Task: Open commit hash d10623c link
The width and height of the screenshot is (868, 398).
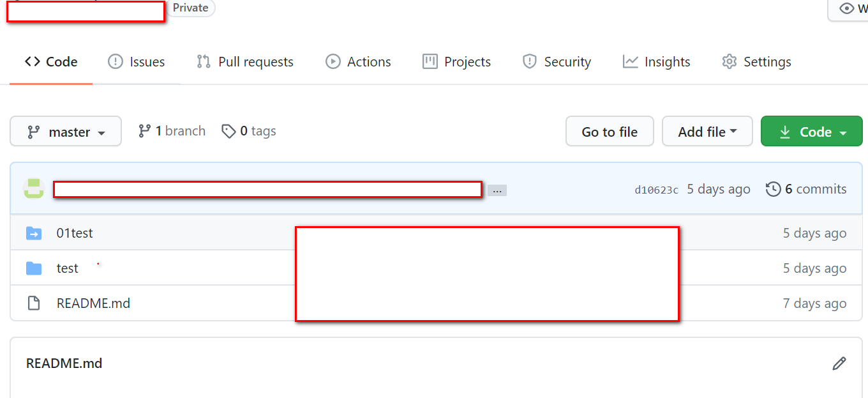Action: click(x=656, y=190)
